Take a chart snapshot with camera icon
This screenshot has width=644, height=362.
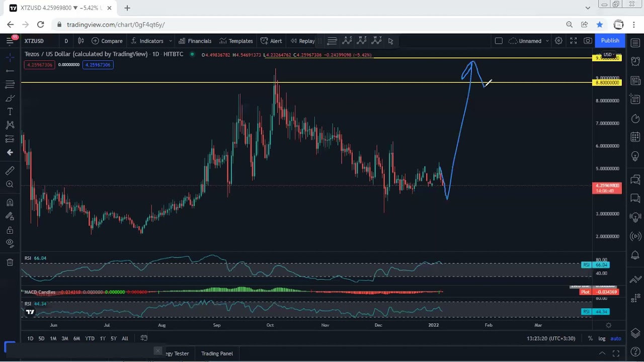[588, 41]
